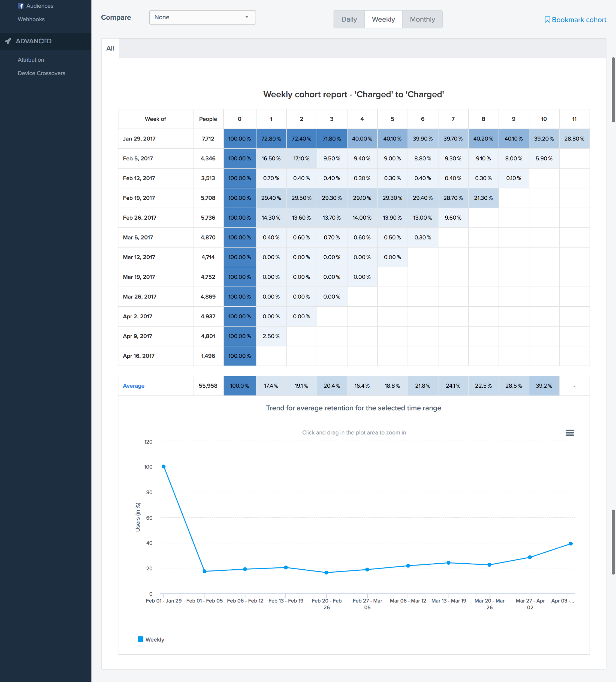Viewport: 616px width, 682px height.
Task: Select the Weekly view option
Action: click(x=383, y=19)
